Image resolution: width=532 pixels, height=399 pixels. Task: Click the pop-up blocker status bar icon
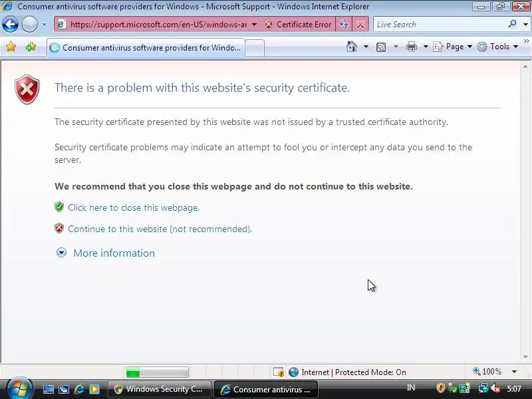279,372
